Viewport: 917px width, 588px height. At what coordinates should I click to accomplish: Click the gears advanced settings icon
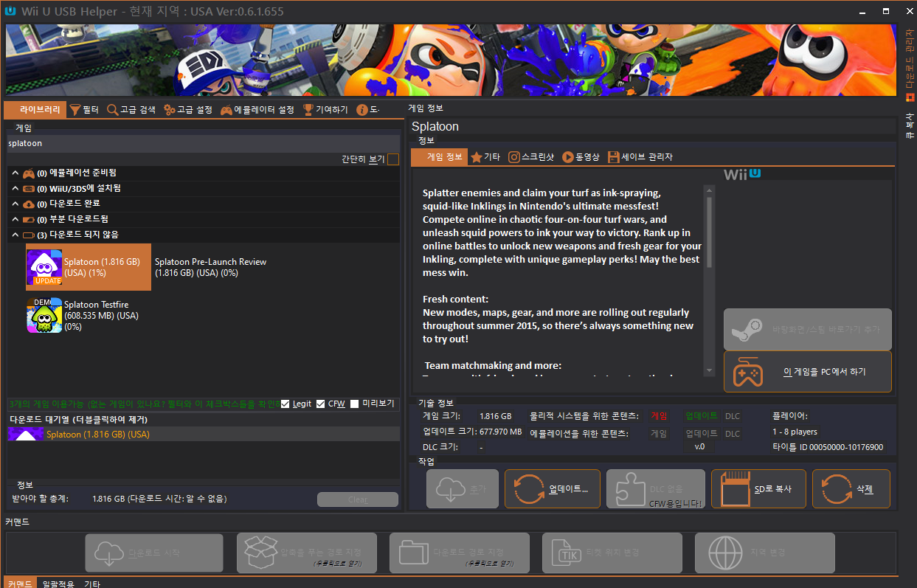tap(170, 110)
